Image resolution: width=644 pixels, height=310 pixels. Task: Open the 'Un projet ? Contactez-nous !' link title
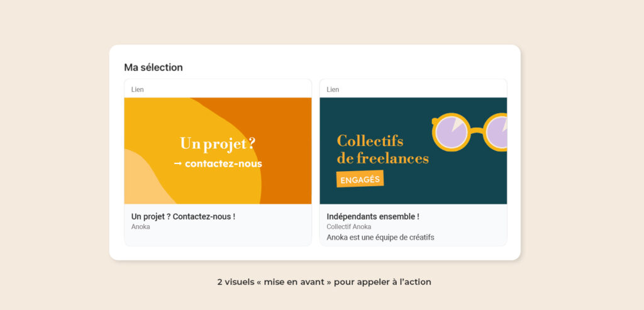[x=183, y=216]
